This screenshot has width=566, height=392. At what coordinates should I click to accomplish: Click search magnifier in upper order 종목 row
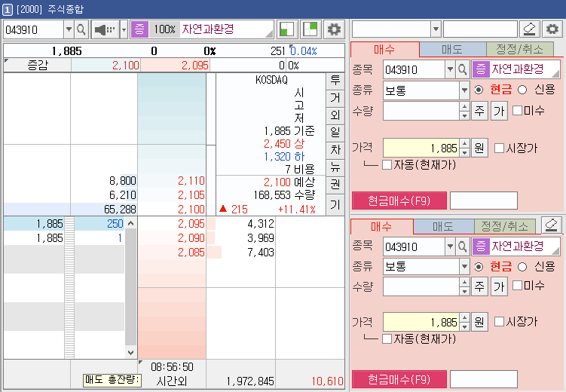pos(462,69)
